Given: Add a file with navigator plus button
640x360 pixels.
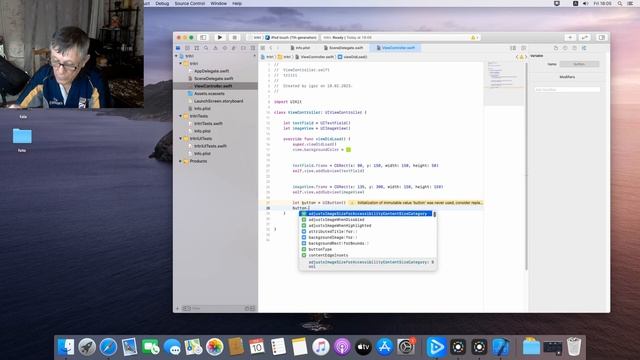Looking at the screenshot, I should point(177,309).
